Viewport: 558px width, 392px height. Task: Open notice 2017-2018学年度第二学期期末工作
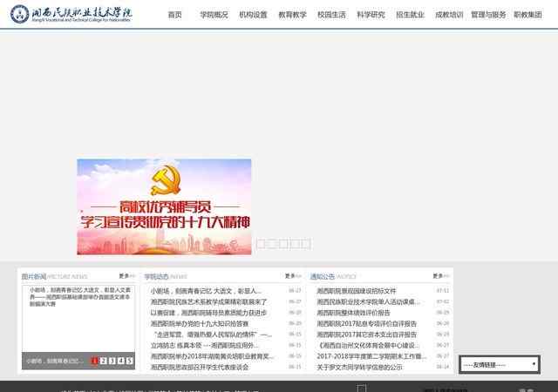pyautogui.click(x=371, y=356)
